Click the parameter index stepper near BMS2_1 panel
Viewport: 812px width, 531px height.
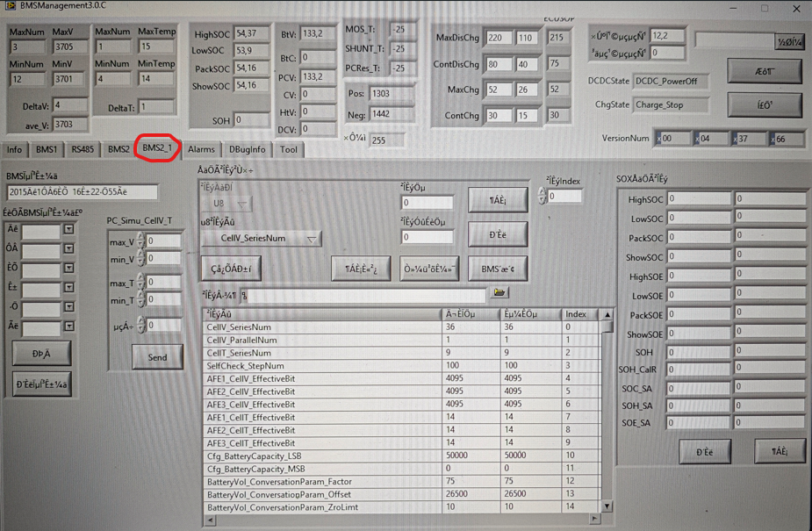tap(542, 197)
